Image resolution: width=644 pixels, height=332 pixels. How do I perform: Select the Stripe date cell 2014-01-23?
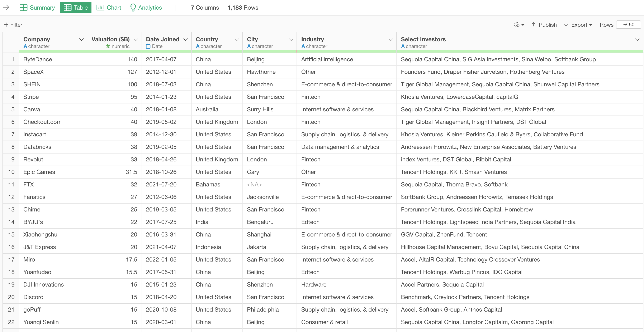pyautogui.click(x=167, y=97)
